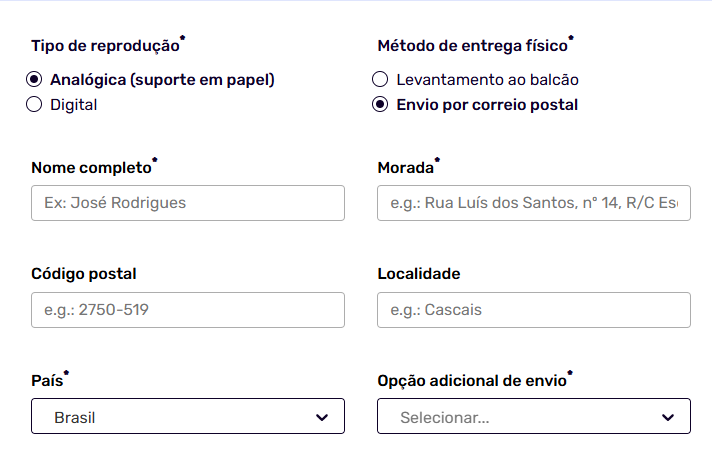712x458 pixels.
Task: Click into the Localidade field
Action: 533,310
